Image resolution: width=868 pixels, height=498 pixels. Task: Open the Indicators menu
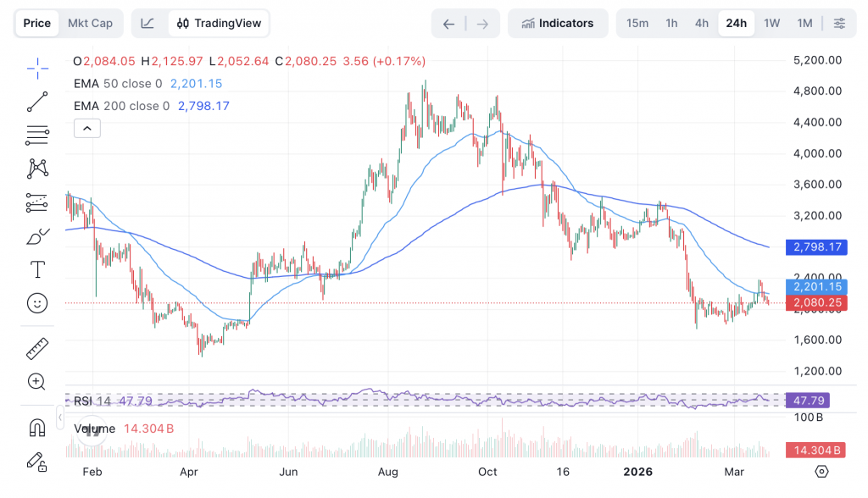558,23
